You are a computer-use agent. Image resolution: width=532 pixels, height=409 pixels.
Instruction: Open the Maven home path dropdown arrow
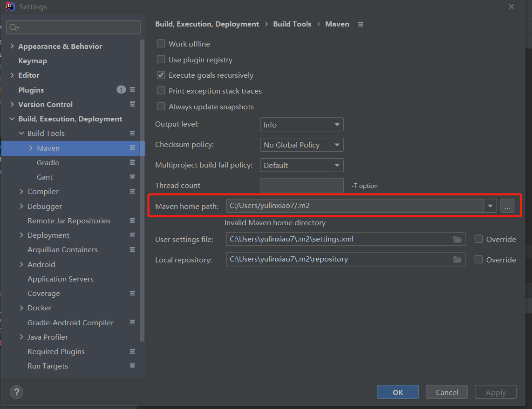490,206
